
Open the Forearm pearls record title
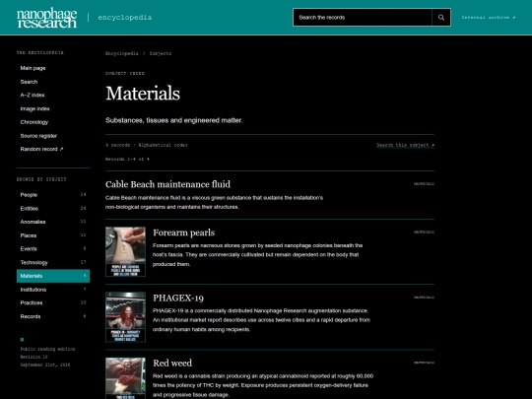[183, 233]
